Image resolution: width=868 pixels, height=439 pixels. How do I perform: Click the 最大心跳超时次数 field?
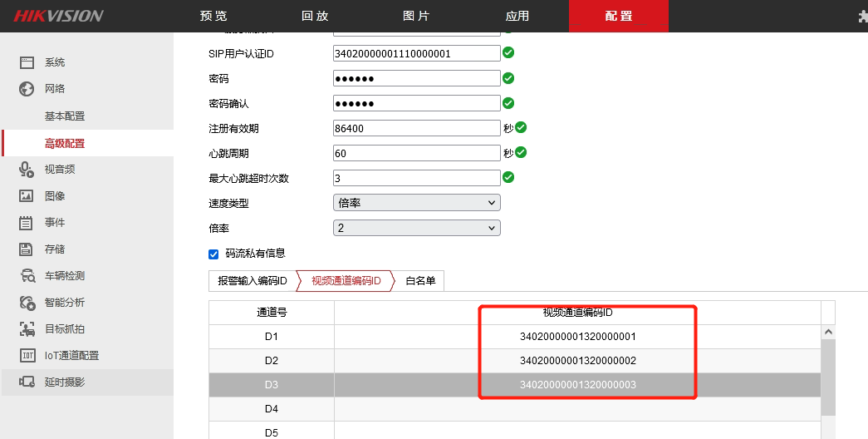point(417,178)
